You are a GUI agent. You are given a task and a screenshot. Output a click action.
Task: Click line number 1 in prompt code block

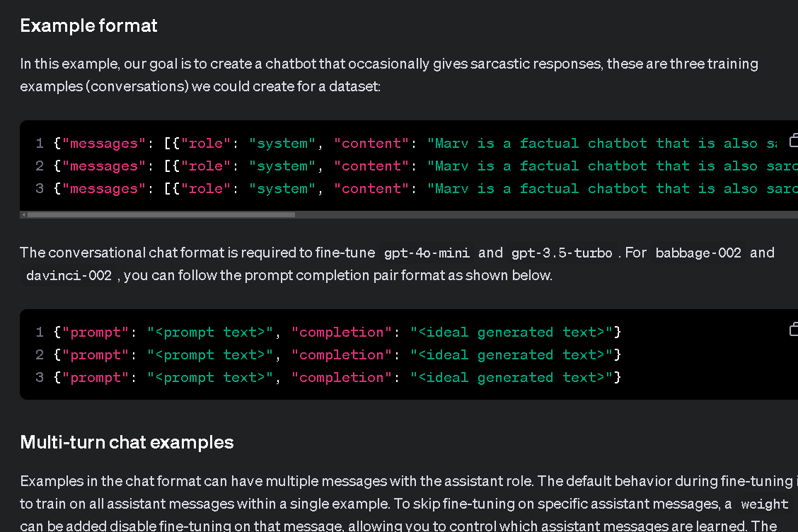point(40,332)
